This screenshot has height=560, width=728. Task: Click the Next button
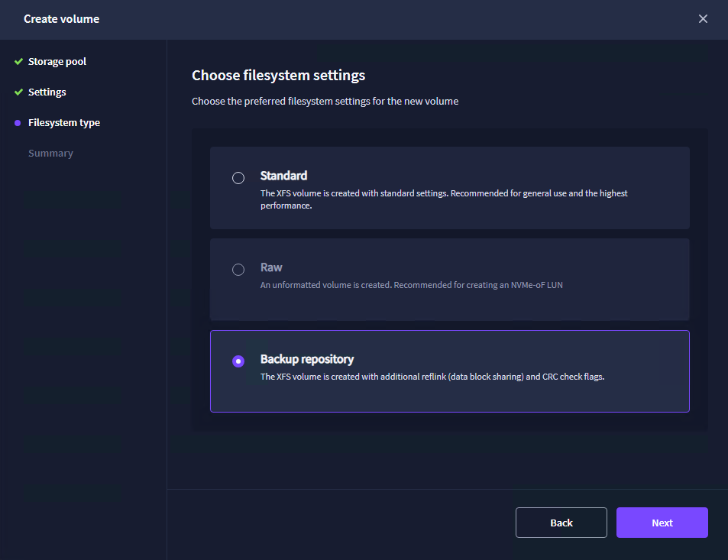[x=662, y=523]
